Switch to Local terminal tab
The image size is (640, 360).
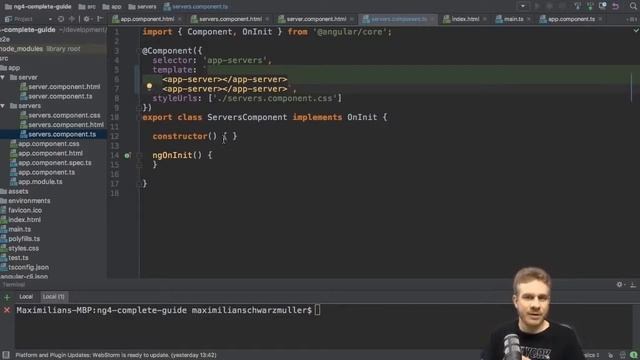click(26, 297)
